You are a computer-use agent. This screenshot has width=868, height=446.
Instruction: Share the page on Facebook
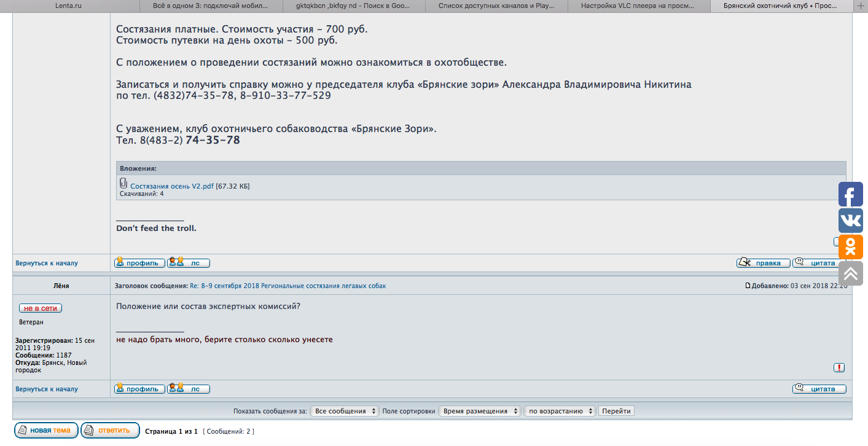pos(851,195)
